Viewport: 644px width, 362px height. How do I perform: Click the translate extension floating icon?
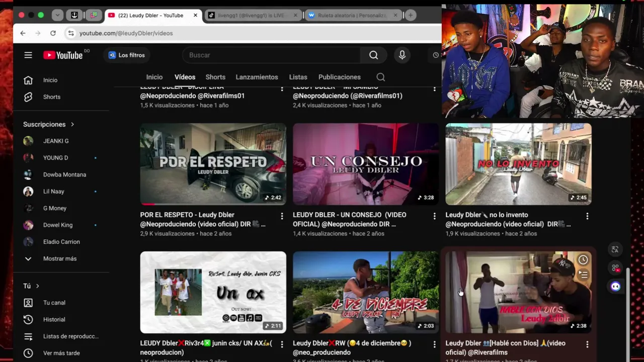pos(615,249)
